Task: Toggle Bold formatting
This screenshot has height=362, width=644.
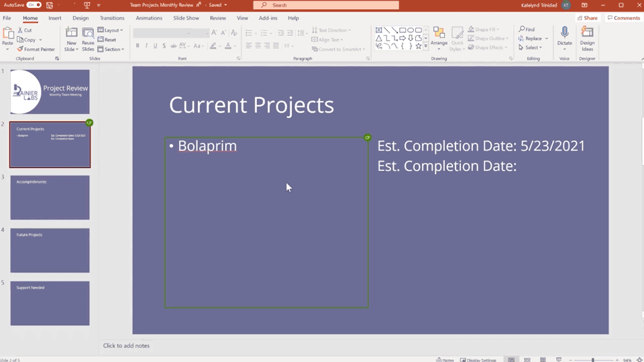Action: click(138, 46)
